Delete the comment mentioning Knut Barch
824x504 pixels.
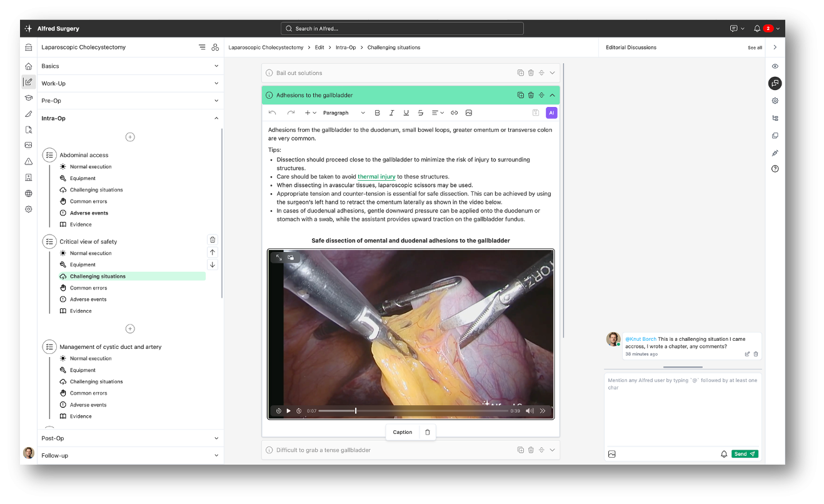(756, 354)
